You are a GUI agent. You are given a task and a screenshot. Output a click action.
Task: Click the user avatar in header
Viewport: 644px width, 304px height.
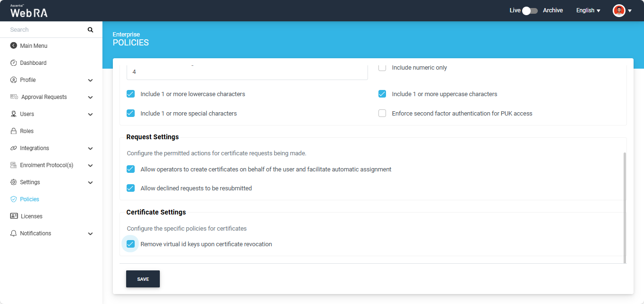point(618,10)
